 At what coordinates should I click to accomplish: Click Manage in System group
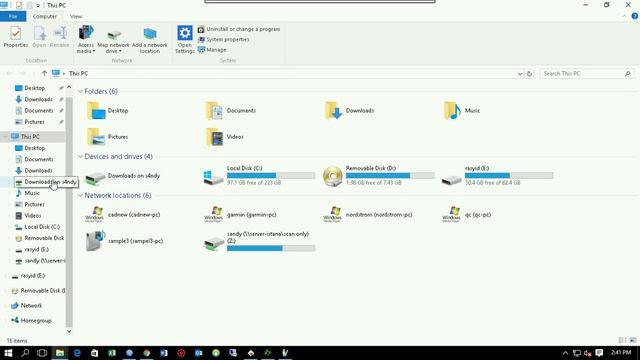pyautogui.click(x=212, y=50)
